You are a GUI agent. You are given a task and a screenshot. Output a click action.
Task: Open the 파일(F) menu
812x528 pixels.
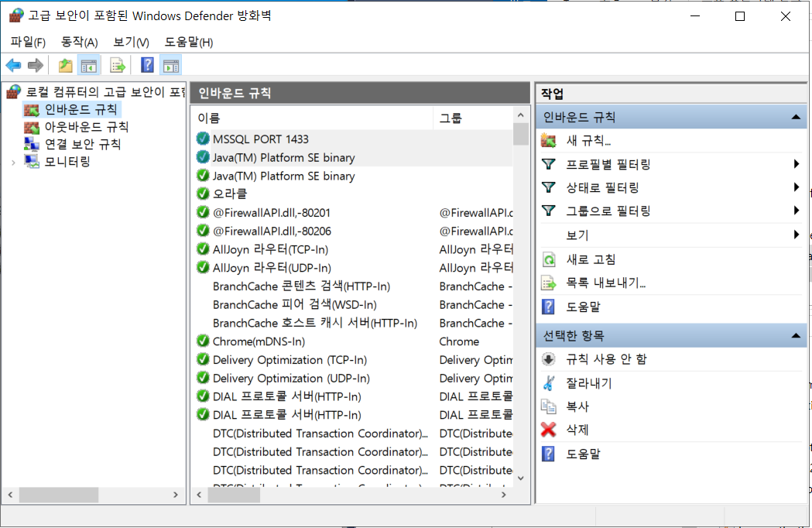click(x=28, y=42)
